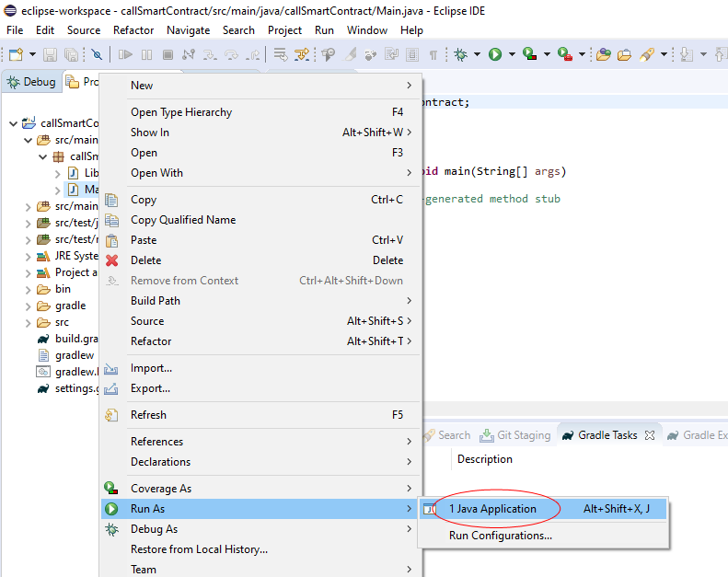Click Run As in context menu
The height and width of the screenshot is (577, 728).
click(x=260, y=509)
